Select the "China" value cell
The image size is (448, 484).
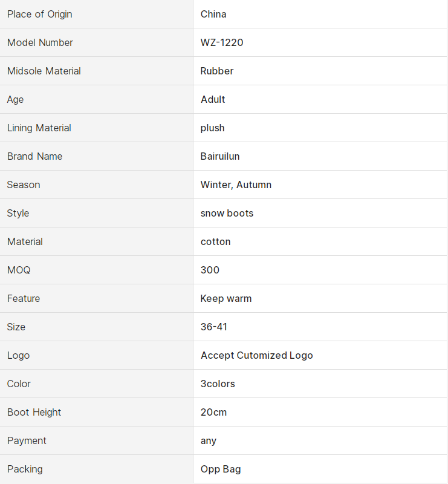(213, 14)
